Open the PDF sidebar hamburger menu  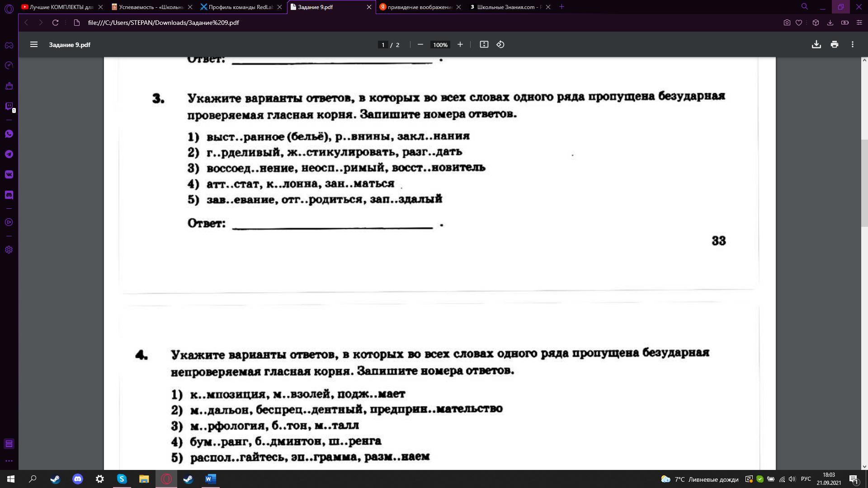[x=34, y=44]
